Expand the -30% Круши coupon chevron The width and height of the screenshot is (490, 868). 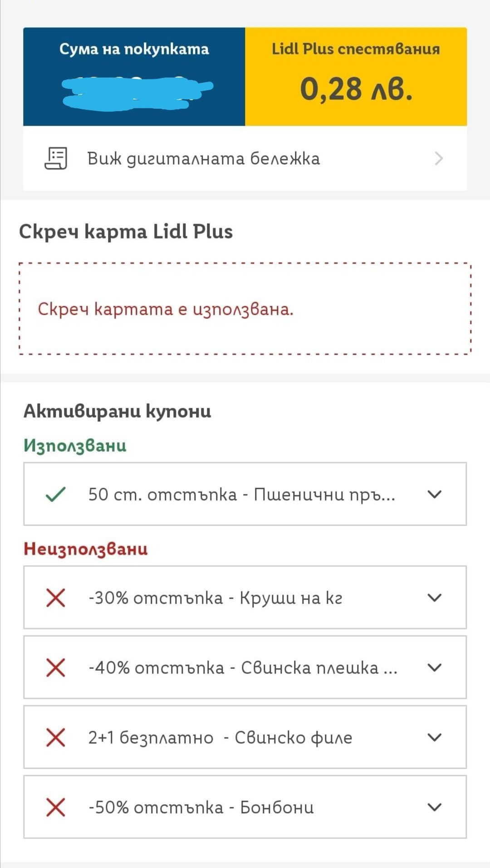(435, 598)
